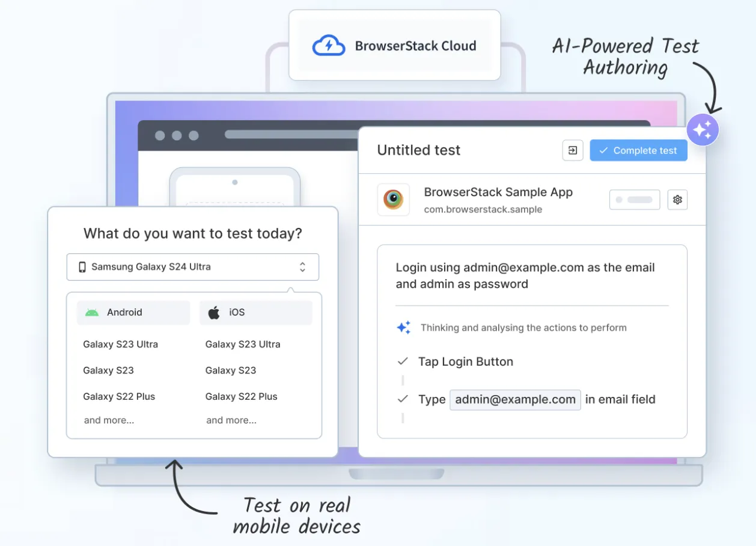Screen dimensions: 756x546
Task: Click checkmark next to Tap Login Button
Action: (403, 361)
